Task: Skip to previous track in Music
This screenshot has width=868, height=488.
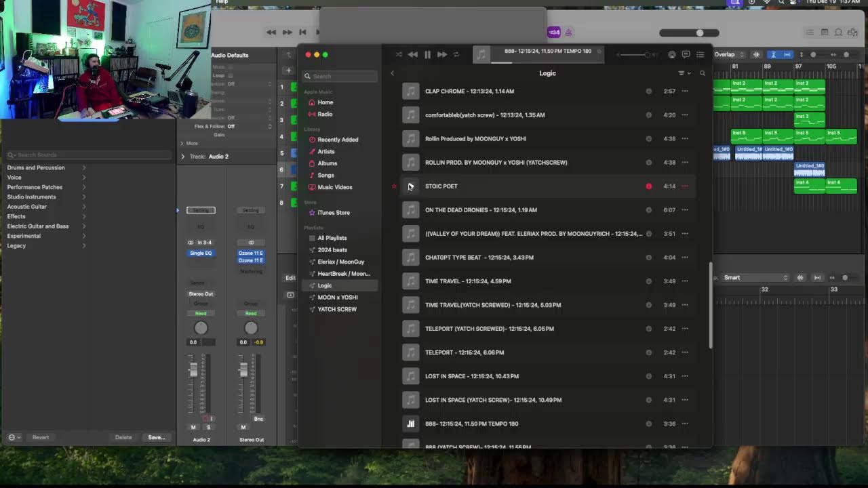Action: (x=412, y=55)
